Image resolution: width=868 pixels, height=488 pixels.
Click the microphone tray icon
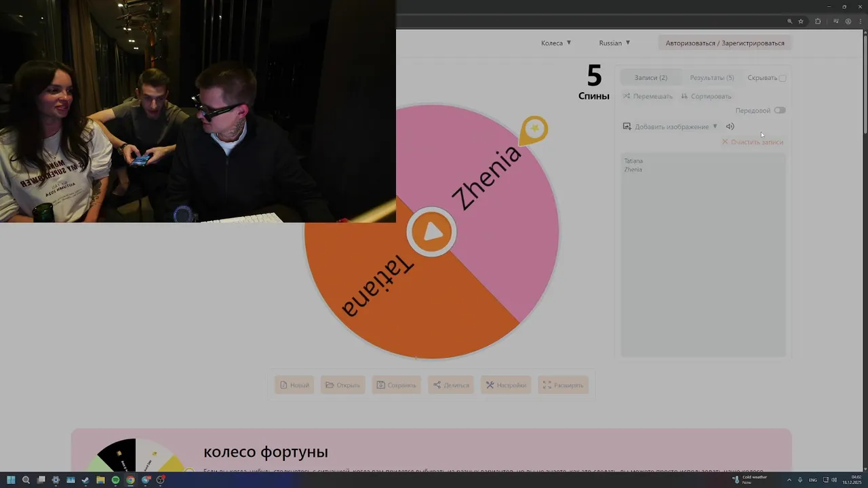[x=800, y=480]
